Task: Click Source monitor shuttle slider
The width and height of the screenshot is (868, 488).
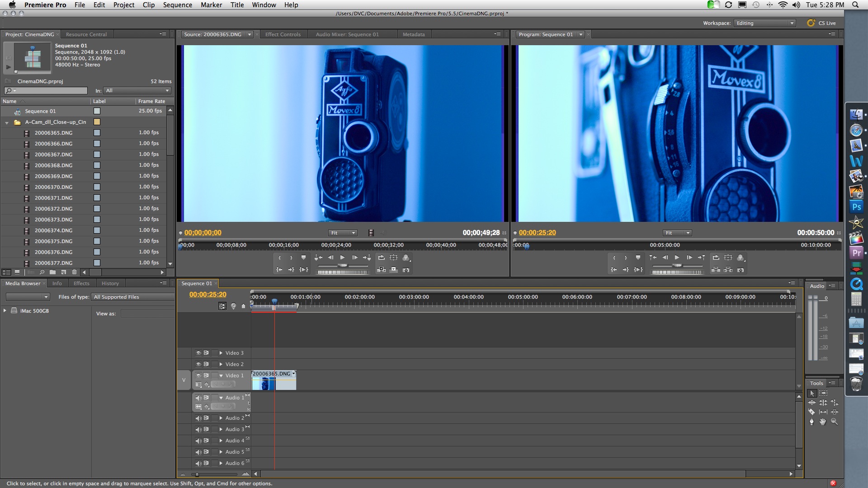Action: pyautogui.click(x=343, y=266)
